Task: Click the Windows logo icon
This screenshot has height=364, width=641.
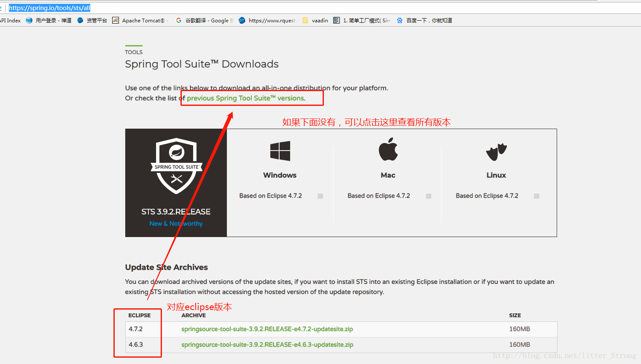Action: (280, 151)
